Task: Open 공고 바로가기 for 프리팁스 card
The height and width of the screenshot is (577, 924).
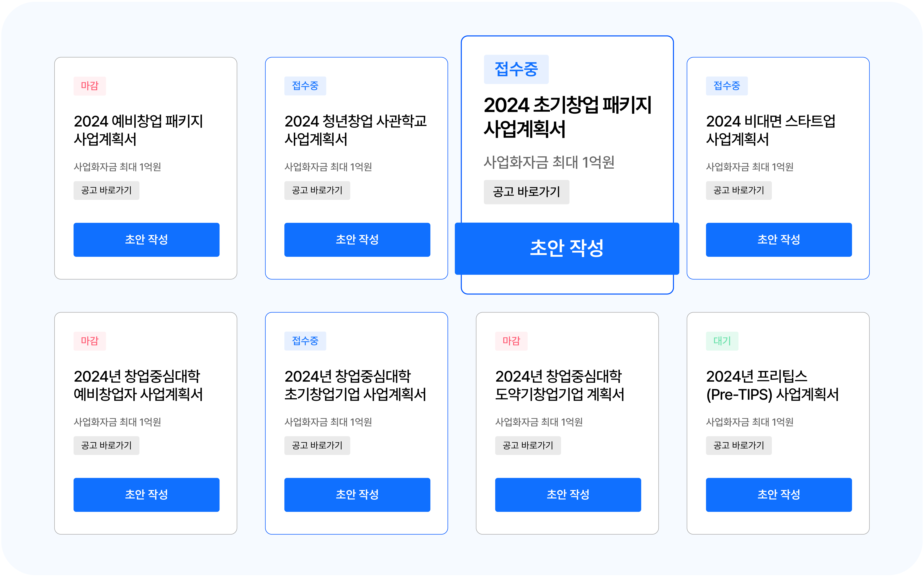Action: coord(739,445)
